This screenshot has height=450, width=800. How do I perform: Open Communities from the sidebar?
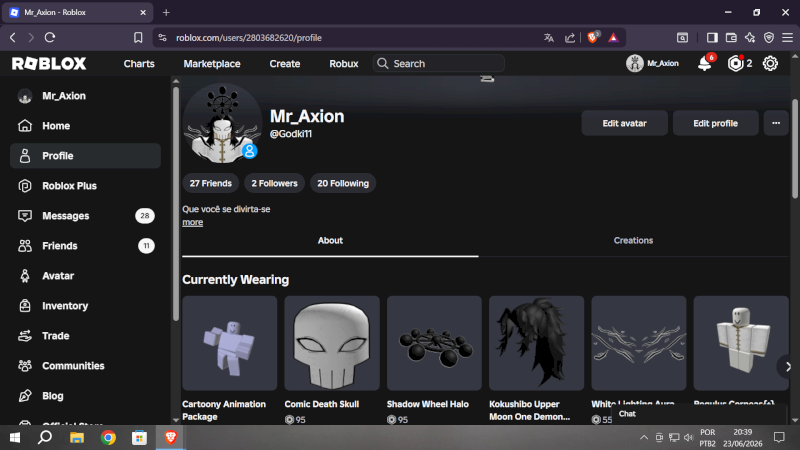pos(85,366)
